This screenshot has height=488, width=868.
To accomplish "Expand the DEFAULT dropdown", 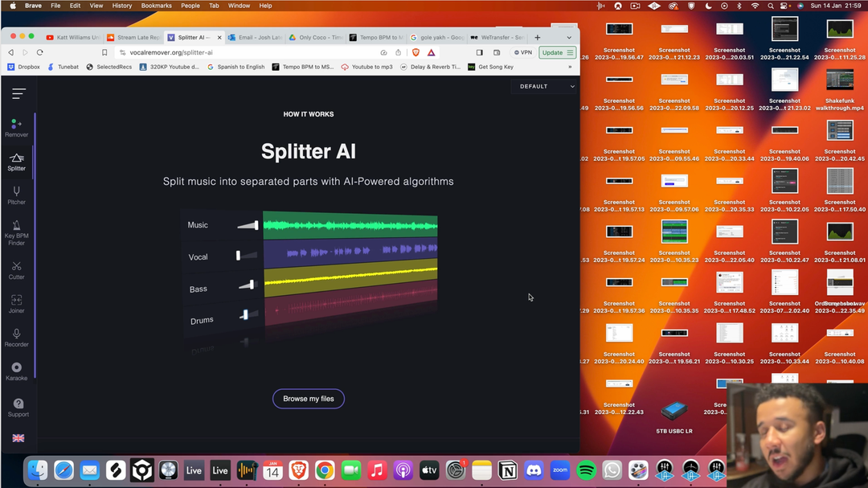I will [547, 86].
